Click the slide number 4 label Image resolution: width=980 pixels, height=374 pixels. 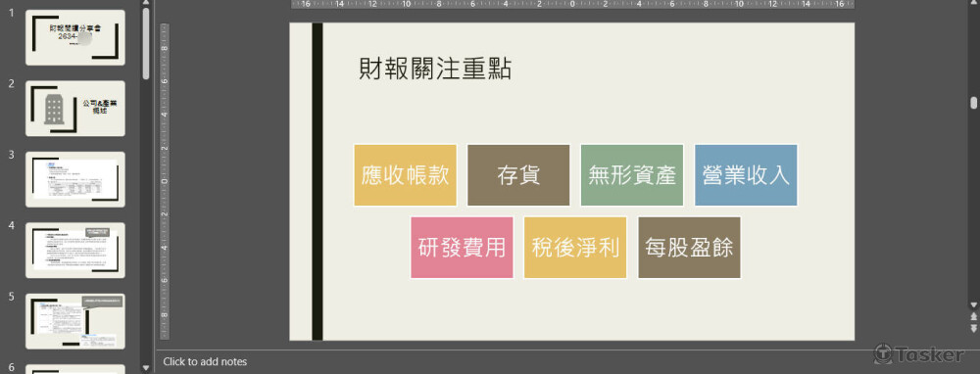click(x=11, y=225)
